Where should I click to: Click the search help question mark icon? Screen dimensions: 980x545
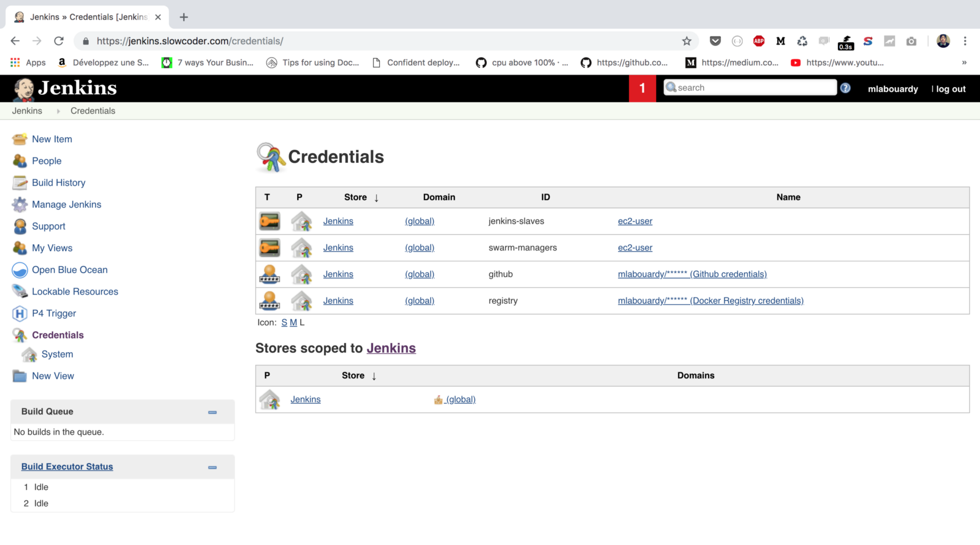tap(845, 88)
